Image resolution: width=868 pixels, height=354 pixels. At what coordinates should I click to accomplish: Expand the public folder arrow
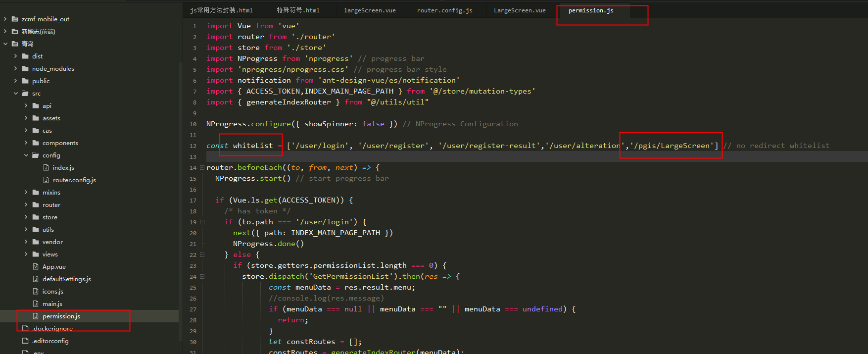[15, 81]
